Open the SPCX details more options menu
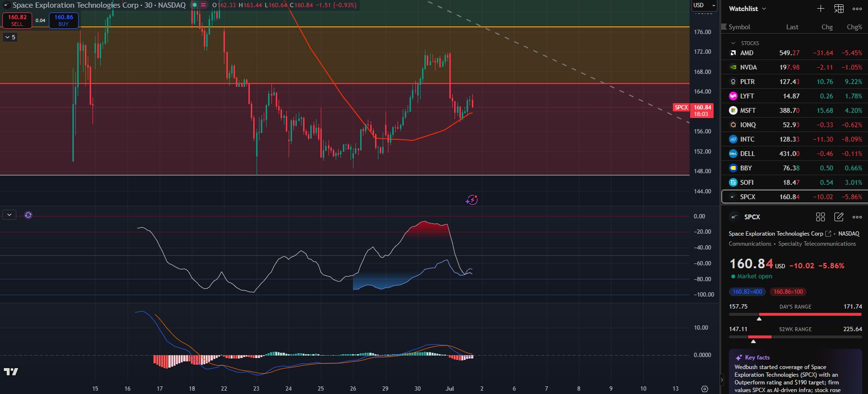This screenshot has height=394, width=868. coord(857,217)
